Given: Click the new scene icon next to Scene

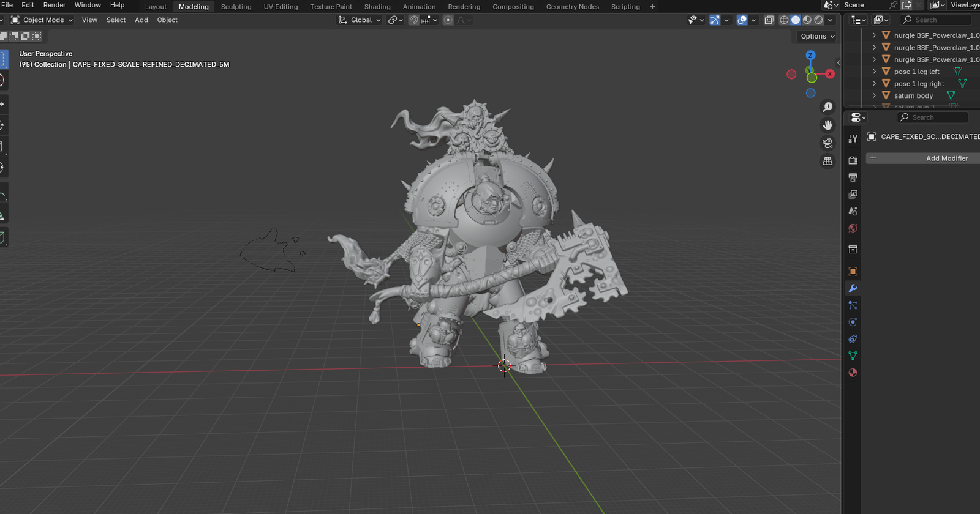Looking at the screenshot, I should pos(907,5).
